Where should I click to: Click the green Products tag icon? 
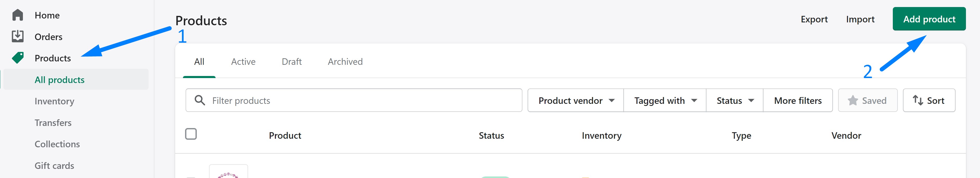click(x=17, y=58)
